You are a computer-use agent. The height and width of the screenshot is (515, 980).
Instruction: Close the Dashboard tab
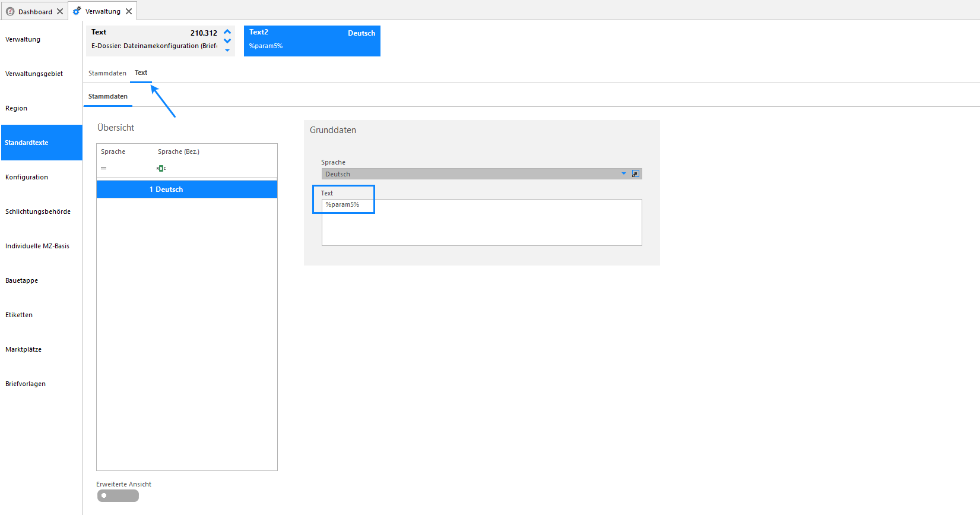[60, 11]
